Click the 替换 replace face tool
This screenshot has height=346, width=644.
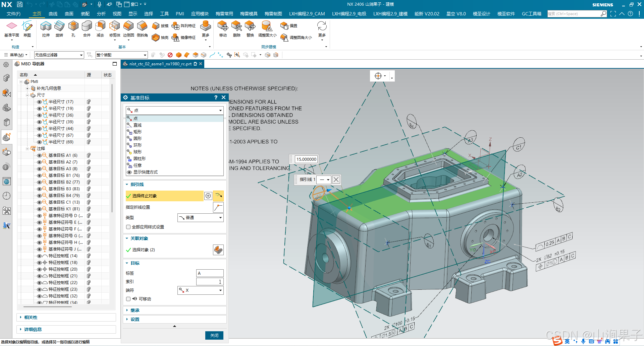pos(250,29)
